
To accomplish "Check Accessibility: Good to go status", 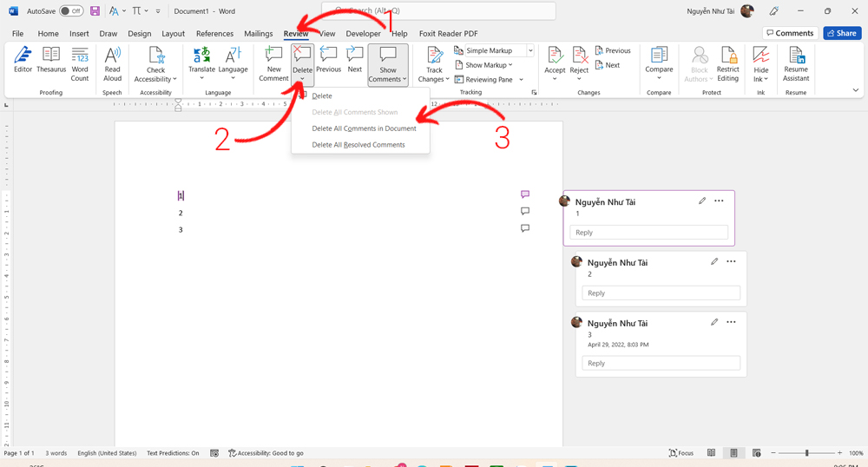I will (x=266, y=453).
